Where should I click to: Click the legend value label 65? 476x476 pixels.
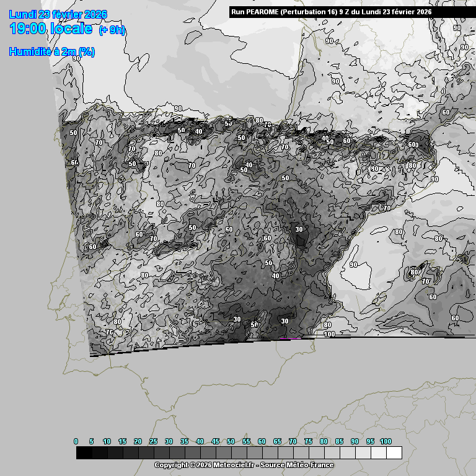[x=277, y=441]
